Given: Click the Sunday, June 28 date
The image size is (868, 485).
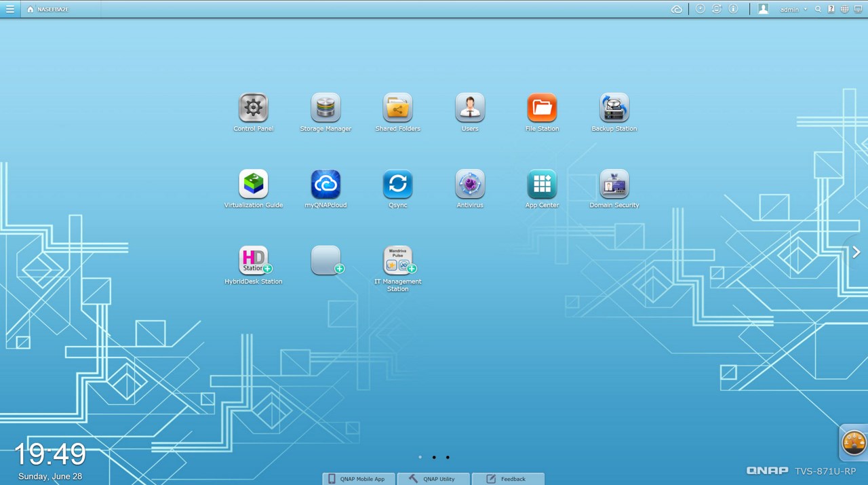Looking at the screenshot, I should (x=50, y=476).
